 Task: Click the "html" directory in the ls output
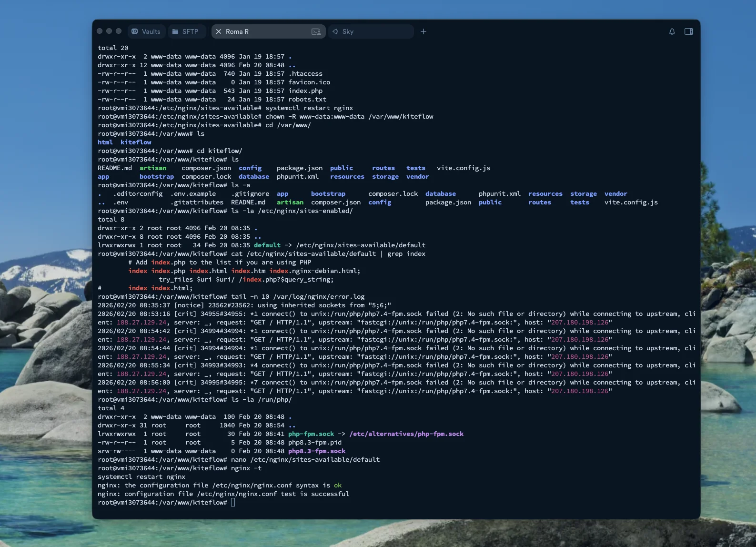tap(105, 142)
